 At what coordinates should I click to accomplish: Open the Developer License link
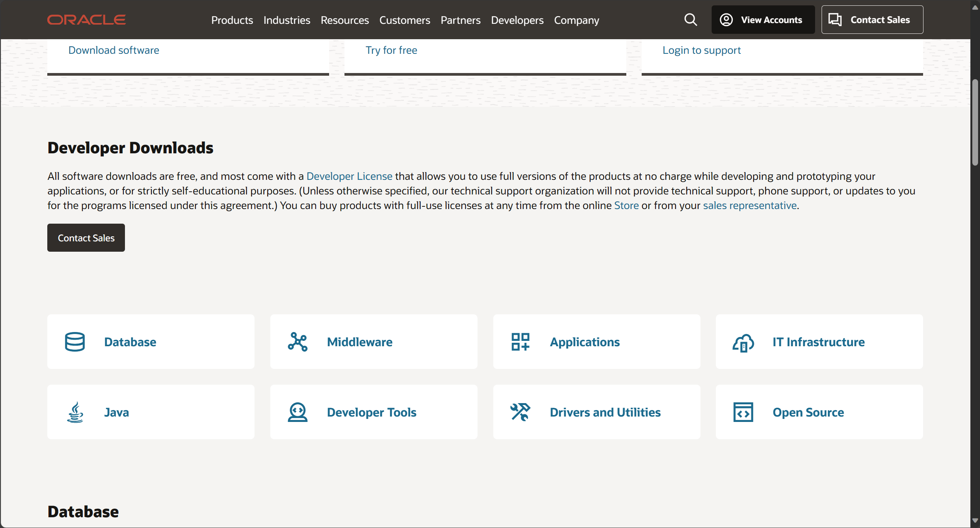coord(349,176)
